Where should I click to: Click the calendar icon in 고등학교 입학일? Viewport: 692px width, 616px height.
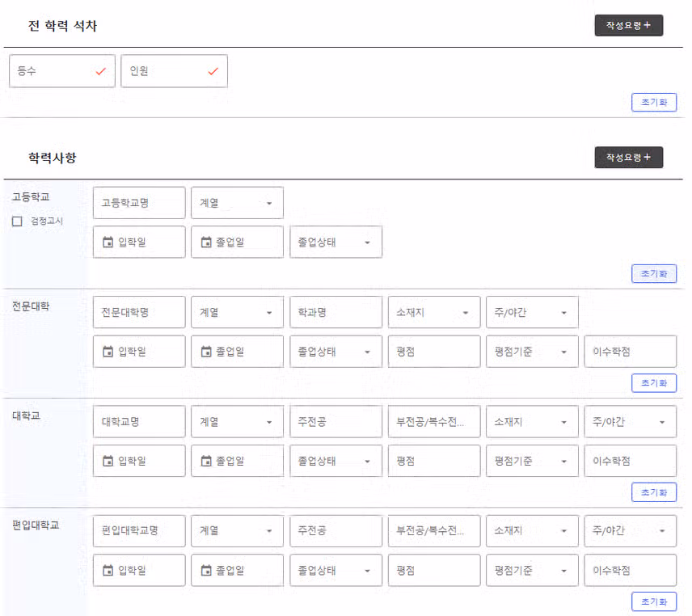point(108,243)
